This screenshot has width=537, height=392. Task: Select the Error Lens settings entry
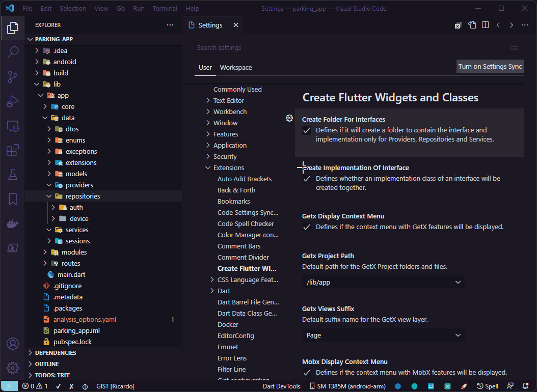[x=232, y=358]
